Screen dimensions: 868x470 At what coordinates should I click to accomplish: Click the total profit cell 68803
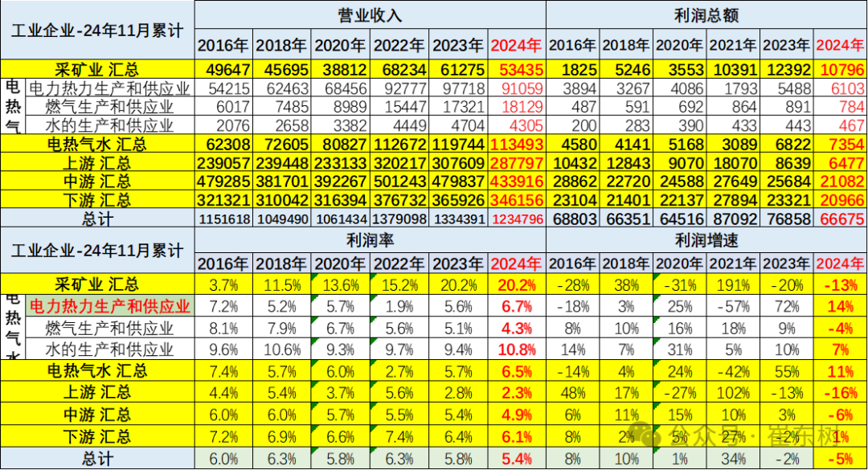(x=573, y=218)
